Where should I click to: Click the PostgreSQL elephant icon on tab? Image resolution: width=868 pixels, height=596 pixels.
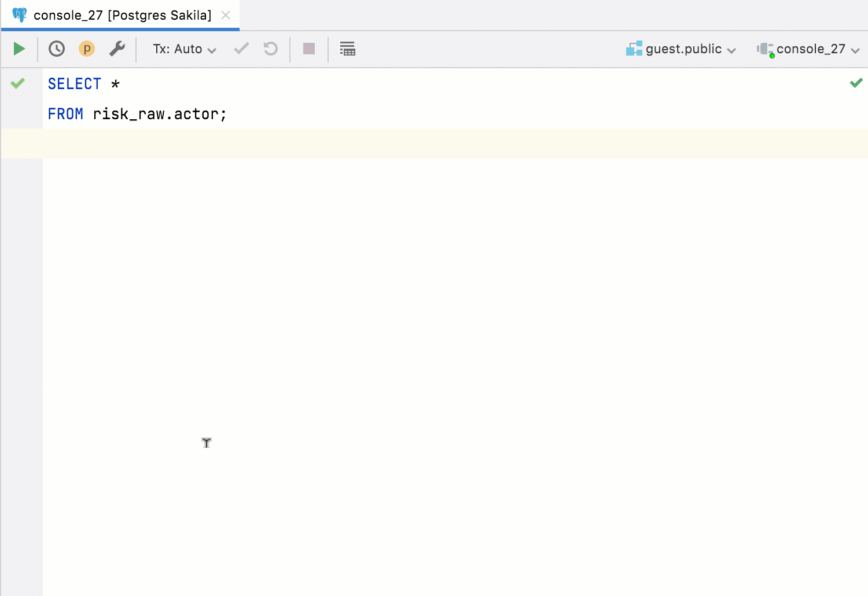coord(20,15)
